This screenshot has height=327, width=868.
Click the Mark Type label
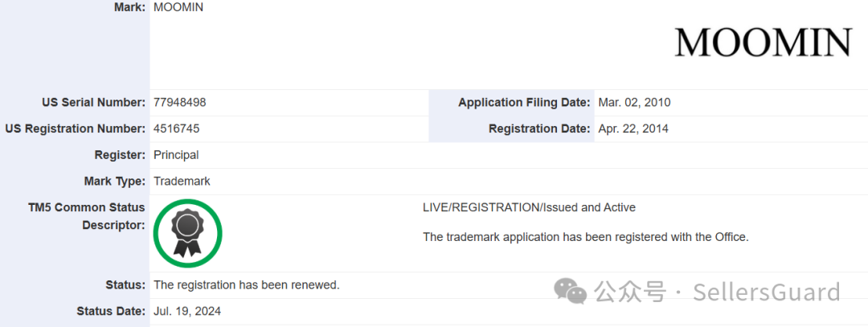[x=115, y=181]
